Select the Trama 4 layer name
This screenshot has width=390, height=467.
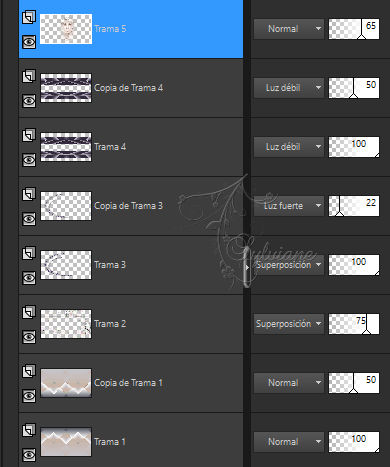tap(110, 147)
